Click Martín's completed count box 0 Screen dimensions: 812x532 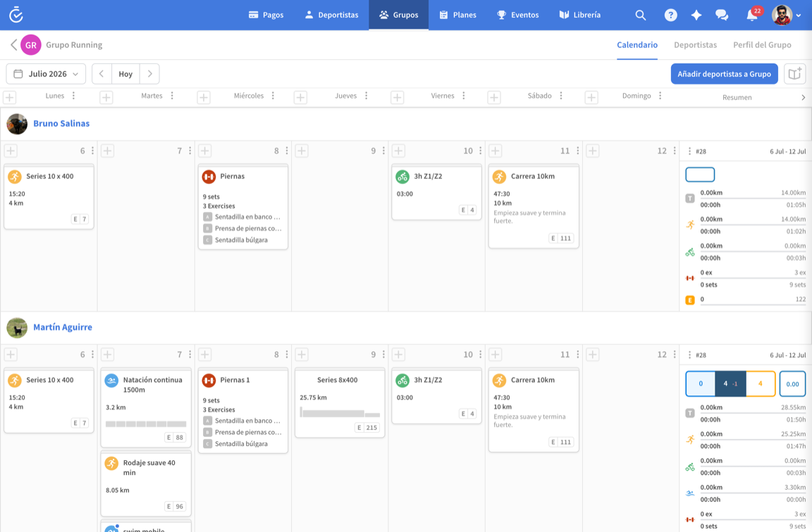700,384
